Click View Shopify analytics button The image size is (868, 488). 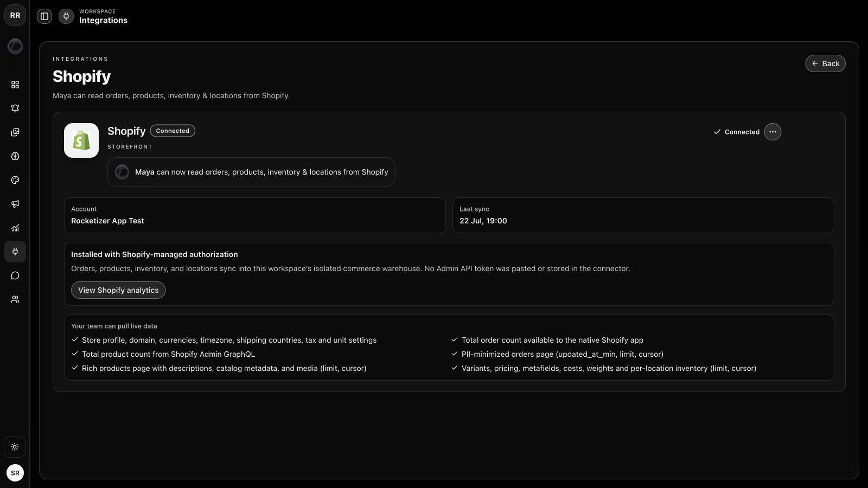[x=118, y=290]
